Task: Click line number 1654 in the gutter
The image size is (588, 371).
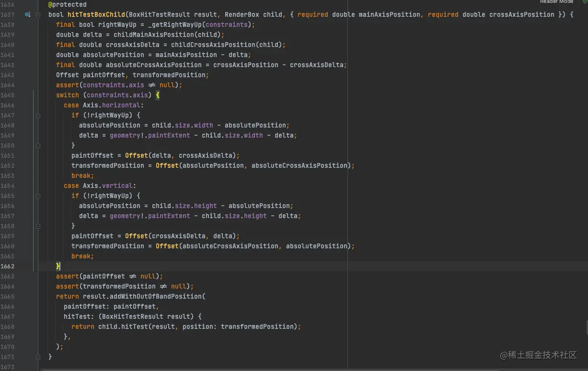Action: [x=8, y=186]
